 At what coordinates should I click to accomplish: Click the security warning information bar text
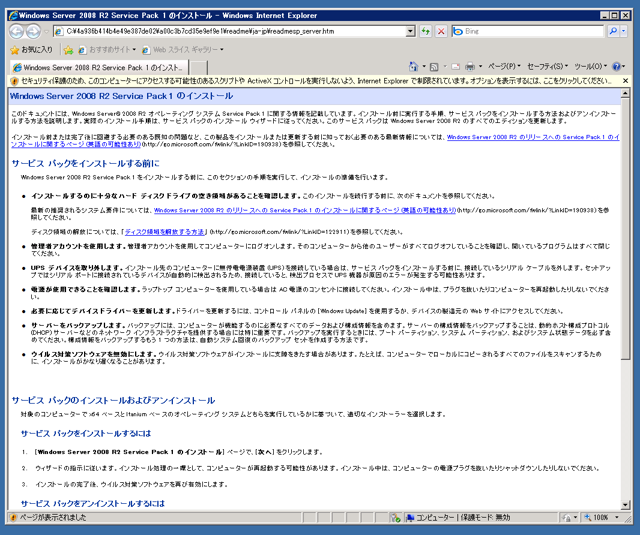point(316,81)
